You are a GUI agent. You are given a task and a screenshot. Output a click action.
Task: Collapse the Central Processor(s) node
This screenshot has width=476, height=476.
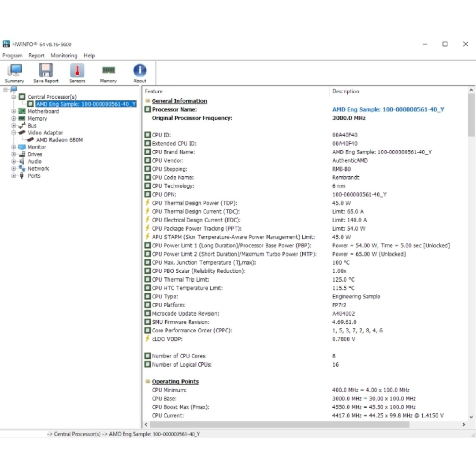(14, 97)
